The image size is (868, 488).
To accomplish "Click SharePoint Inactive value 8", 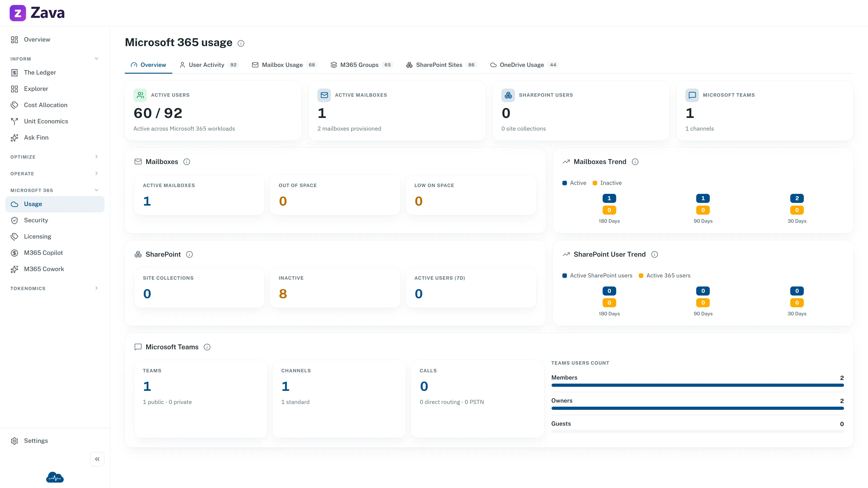I will 283,294.
